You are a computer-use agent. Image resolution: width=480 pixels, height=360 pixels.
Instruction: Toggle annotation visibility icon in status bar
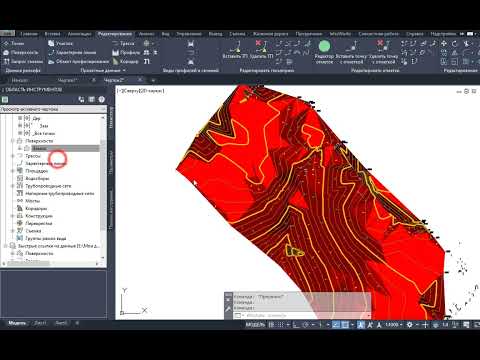click(x=370, y=324)
